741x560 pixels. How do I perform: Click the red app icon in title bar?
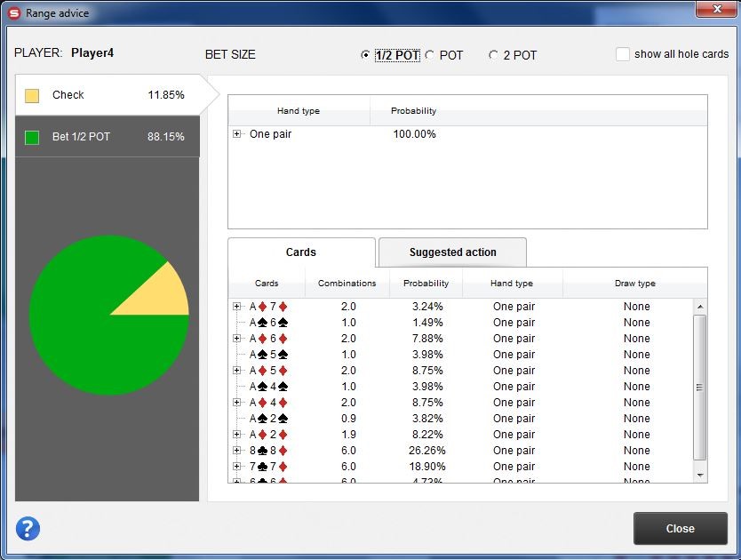14,13
